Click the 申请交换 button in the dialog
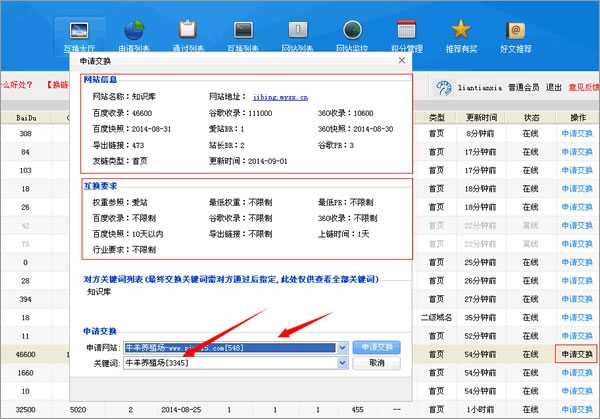Screen dimensions: 600x419 tap(378, 346)
